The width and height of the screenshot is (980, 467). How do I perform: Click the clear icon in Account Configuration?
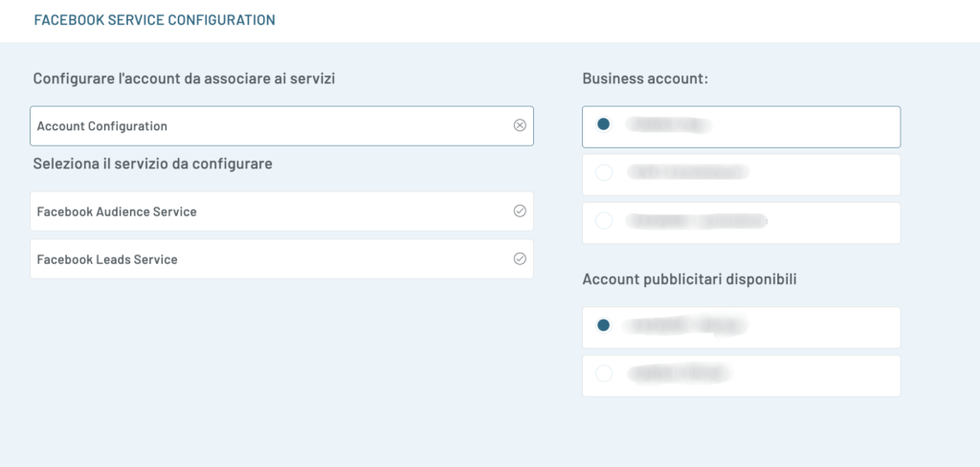pyautogui.click(x=520, y=125)
